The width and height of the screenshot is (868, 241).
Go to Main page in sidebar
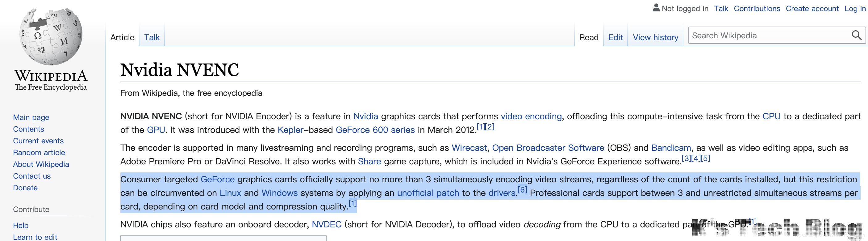click(x=31, y=117)
